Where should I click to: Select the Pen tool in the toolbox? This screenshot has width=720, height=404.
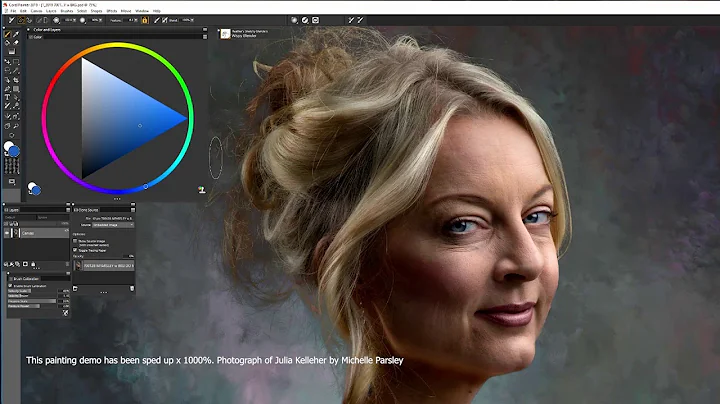(x=7, y=89)
